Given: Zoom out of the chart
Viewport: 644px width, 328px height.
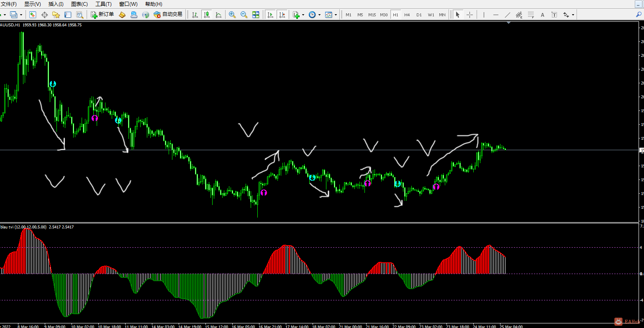Looking at the screenshot, I should [x=244, y=15].
